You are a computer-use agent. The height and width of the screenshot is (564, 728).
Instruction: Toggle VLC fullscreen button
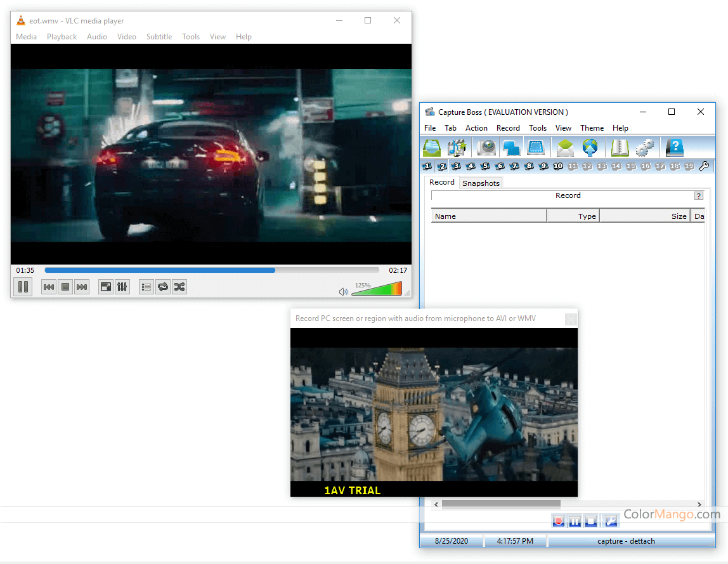pyautogui.click(x=106, y=287)
